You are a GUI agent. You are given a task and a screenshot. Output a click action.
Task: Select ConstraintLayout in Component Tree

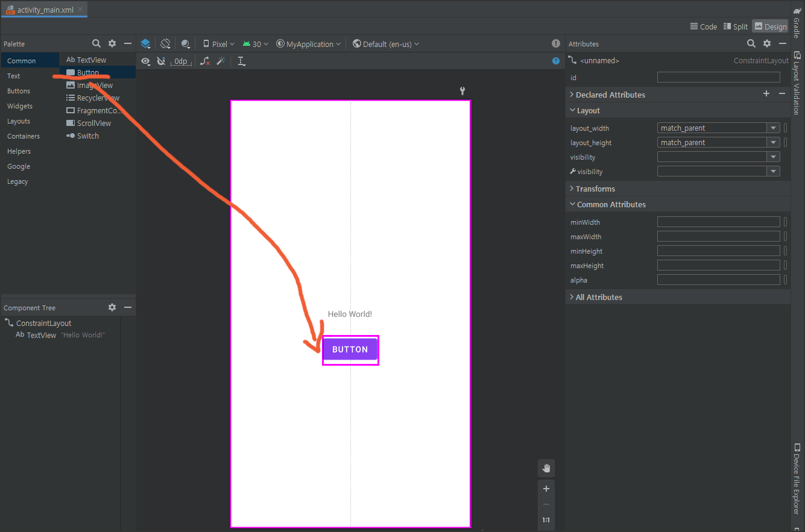point(43,324)
